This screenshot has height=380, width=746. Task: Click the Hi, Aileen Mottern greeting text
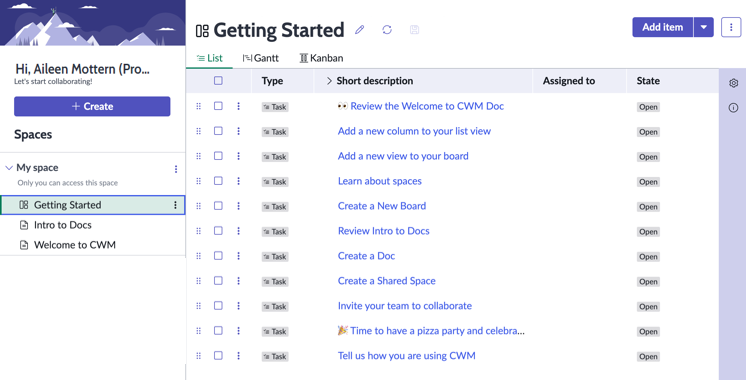click(82, 69)
